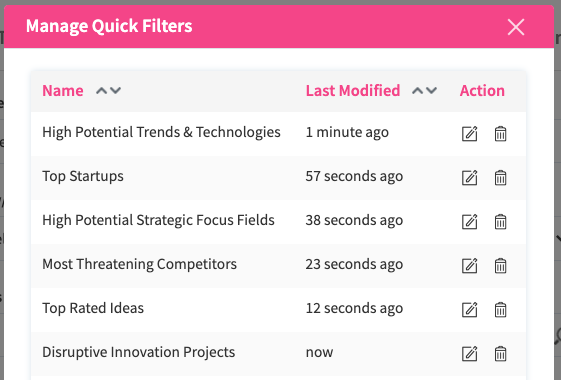Delete High Potential Strategic Focus Fields filter
Viewport: 561px width, 380px height.
click(x=500, y=221)
